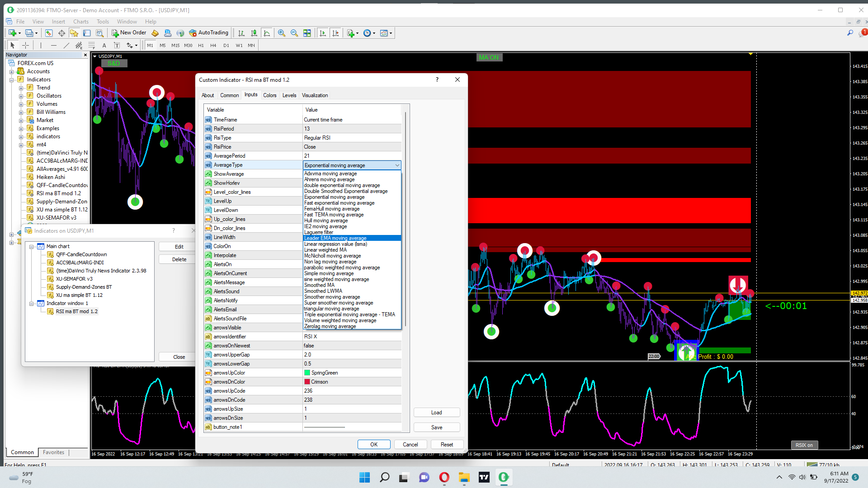
Task: Click the SpringGreen arrowsUpColor swatch
Action: pyautogui.click(x=307, y=373)
